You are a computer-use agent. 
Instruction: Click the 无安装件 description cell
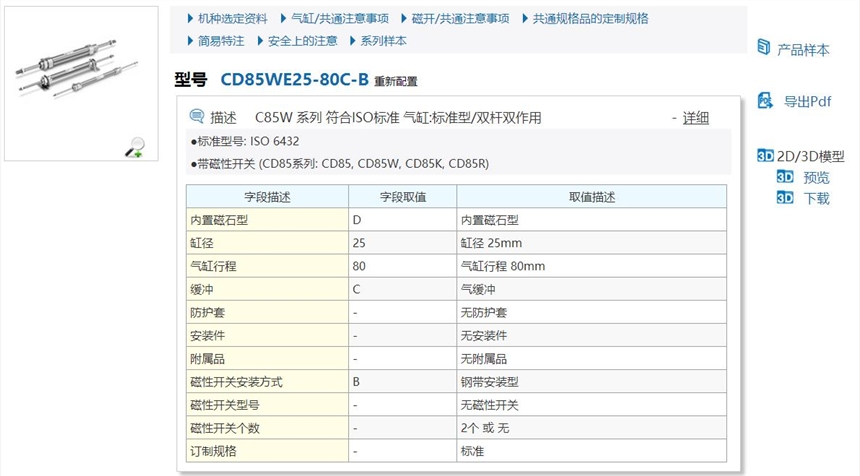pos(592,335)
